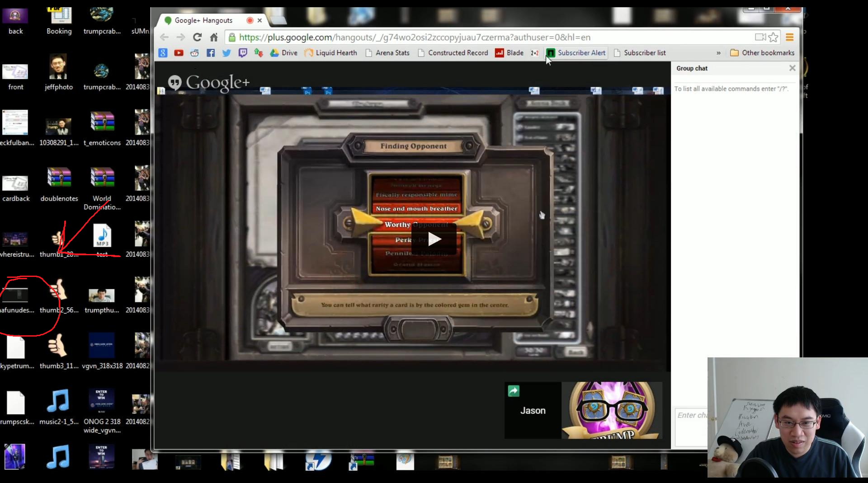Image resolution: width=868 pixels, height=483 pixels.
Task: Click the camera icon in the address bar
Action: pyautogui.click(x=760, y=37)
